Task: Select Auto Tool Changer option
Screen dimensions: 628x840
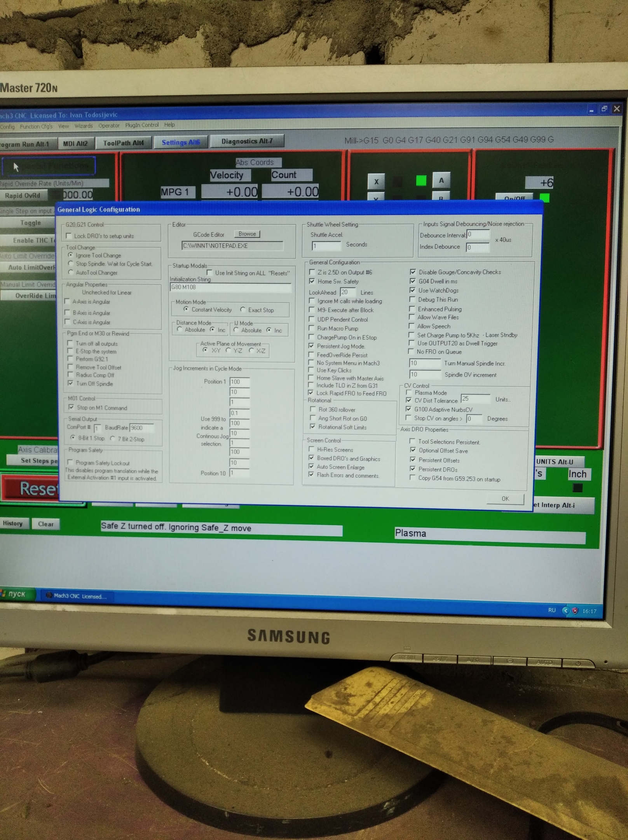Action: coord(70,273)
